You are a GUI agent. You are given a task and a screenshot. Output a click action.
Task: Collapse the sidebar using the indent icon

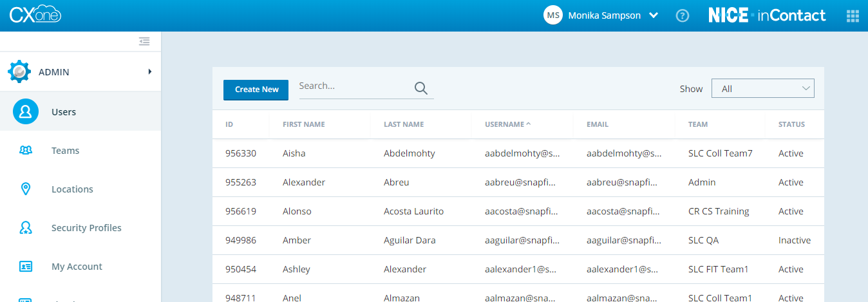(144, 41)
